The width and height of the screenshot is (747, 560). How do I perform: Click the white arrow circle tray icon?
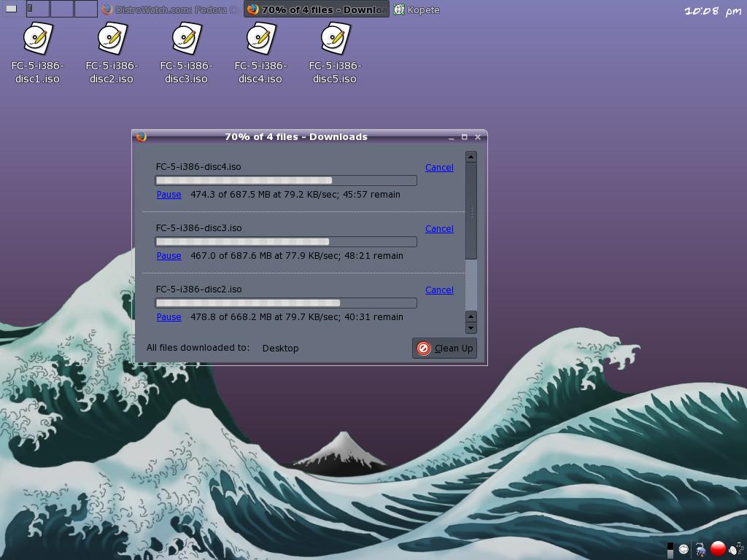click(684, 549)
